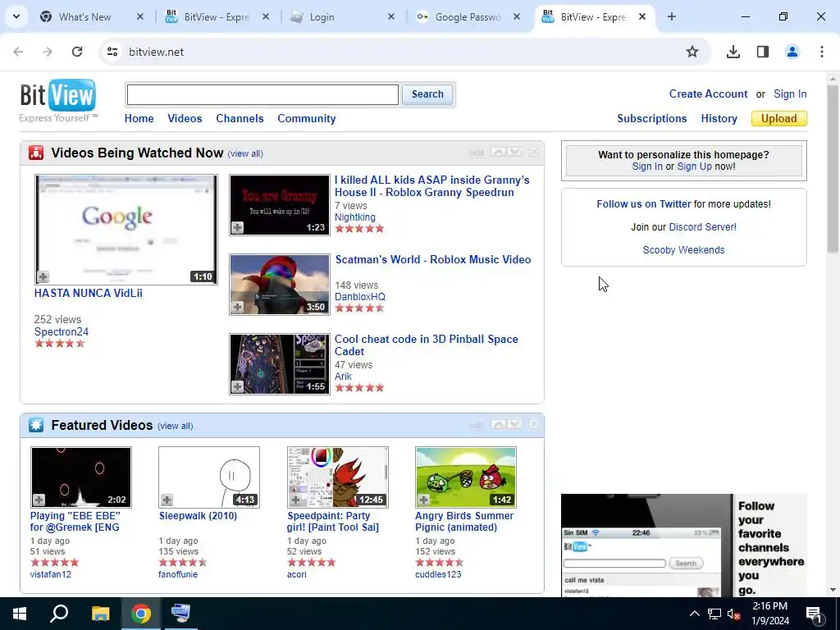The height and width of the screenshot is (630, 840).
Task: Open Scooby Weekends link
Action: tap(683, 250)
